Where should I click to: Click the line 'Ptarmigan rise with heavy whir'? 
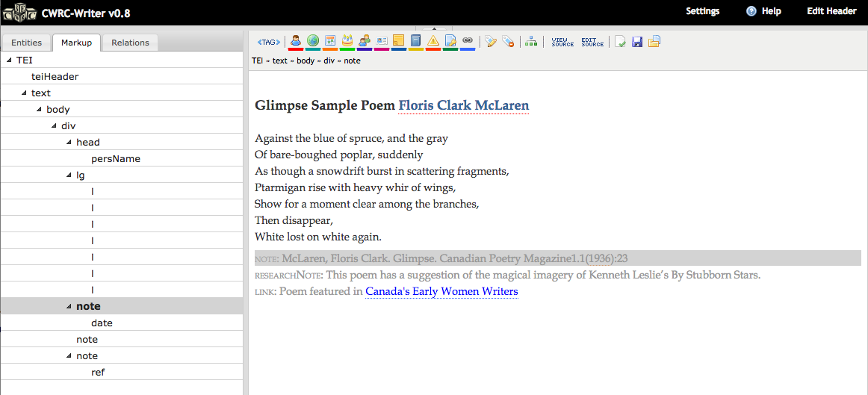pos(355,187)
